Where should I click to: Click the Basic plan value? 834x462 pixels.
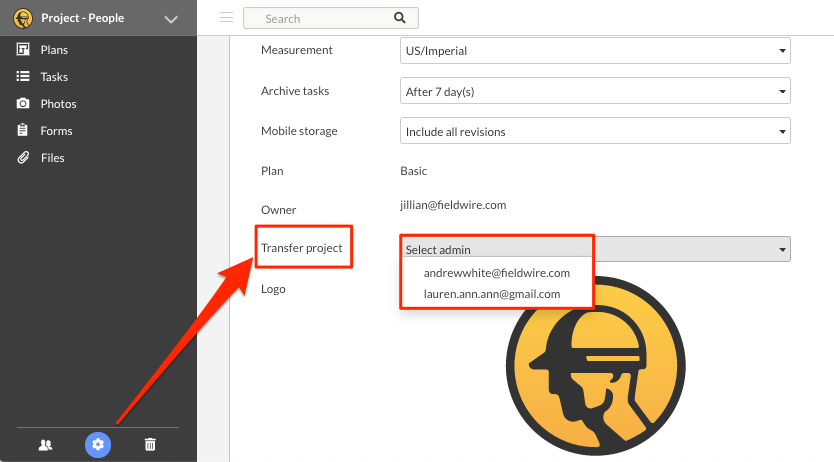click(x=413, y=171)
